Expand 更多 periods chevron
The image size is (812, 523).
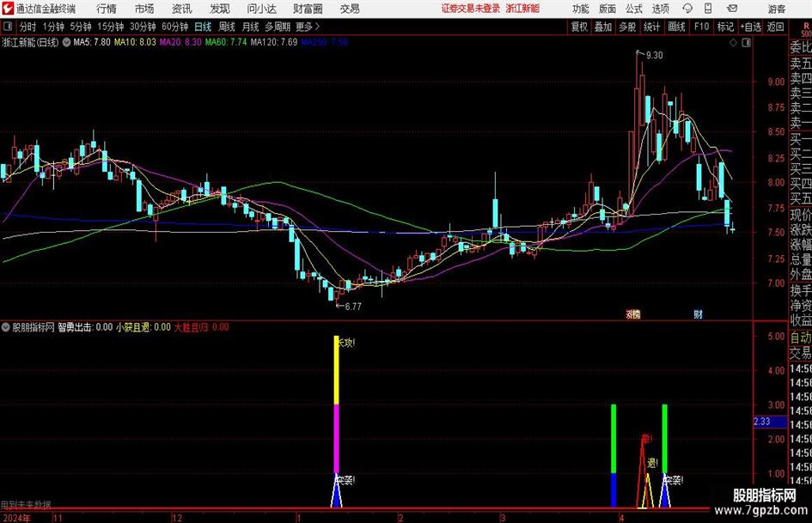coord(308,27)
